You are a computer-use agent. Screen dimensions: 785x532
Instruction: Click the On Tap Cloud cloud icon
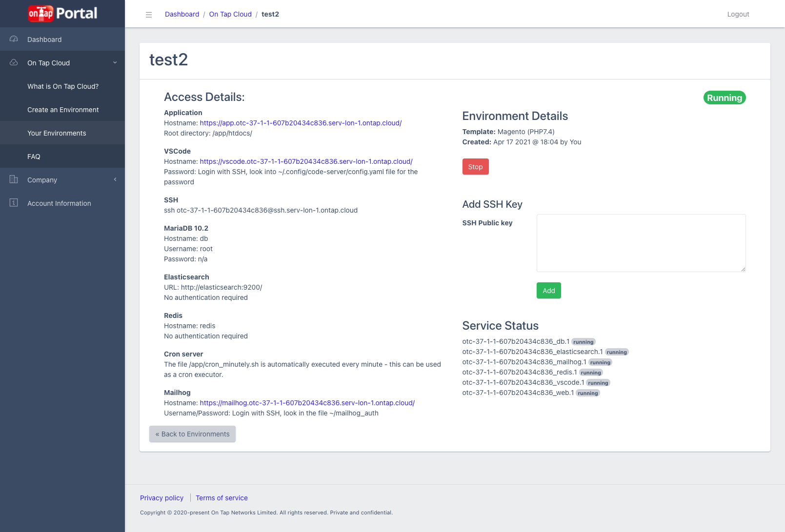pos(14,62)
